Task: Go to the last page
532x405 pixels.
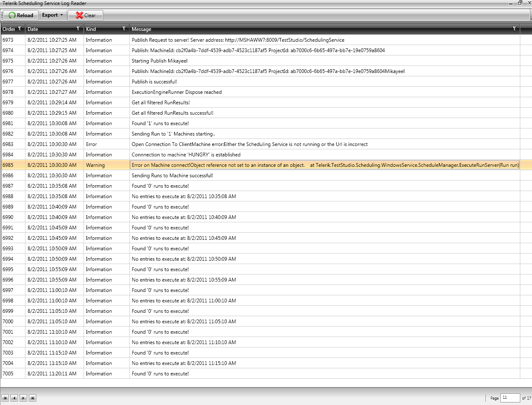Action: [33, 398]
